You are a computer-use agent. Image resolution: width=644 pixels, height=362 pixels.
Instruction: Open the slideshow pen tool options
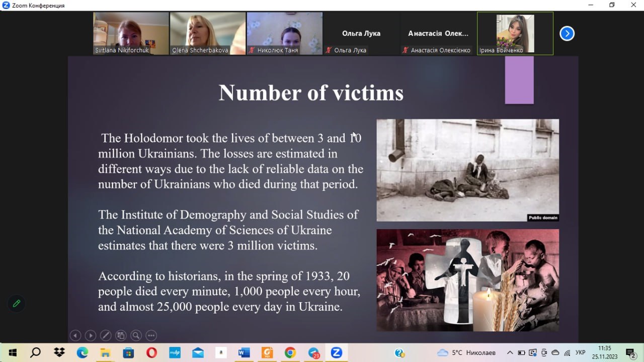pos(106,335)
